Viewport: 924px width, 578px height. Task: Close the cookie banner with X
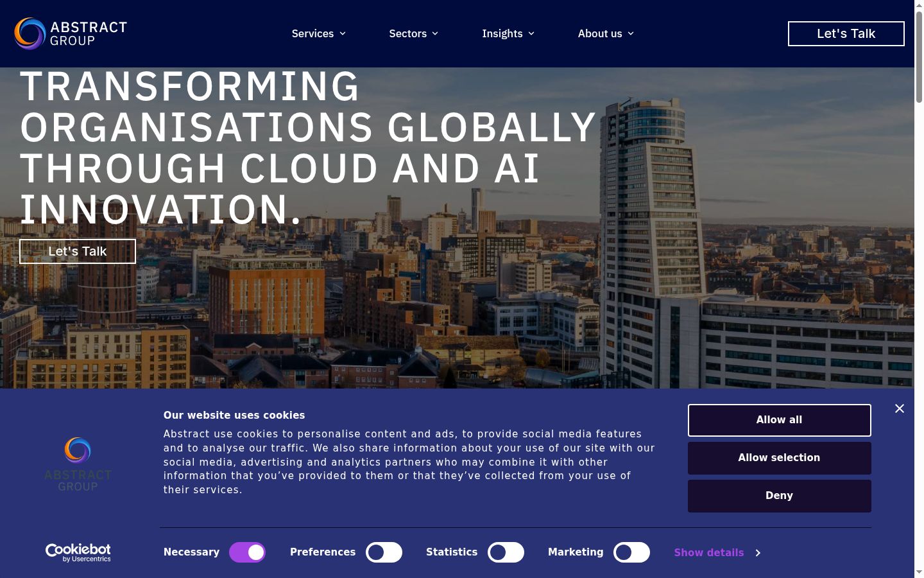tap(900, 408)
